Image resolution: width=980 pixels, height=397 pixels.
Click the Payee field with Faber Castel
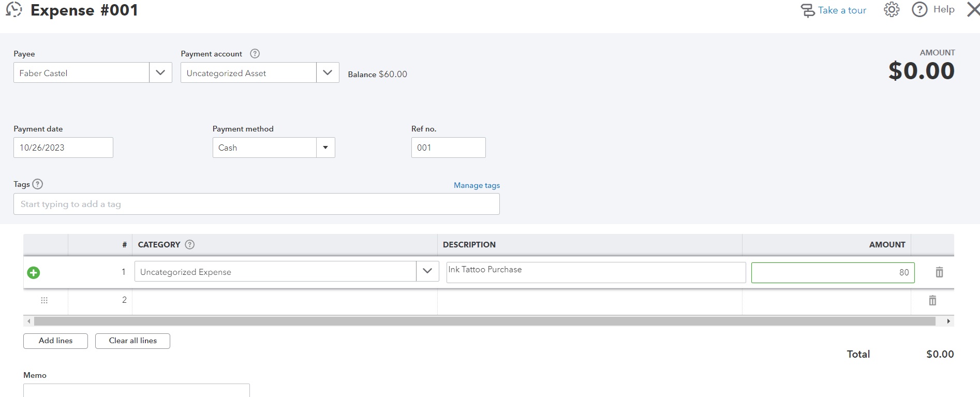click(81, 72)
